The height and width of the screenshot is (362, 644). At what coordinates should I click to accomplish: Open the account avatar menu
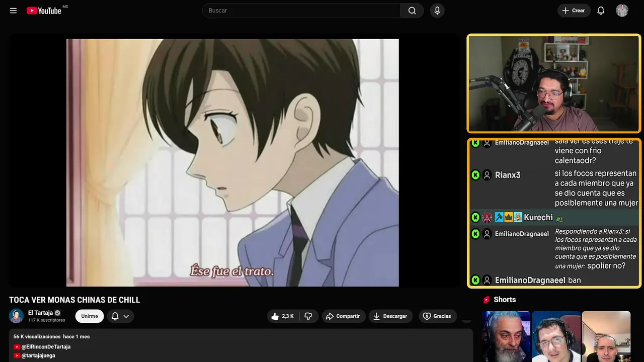coord(622,11)
